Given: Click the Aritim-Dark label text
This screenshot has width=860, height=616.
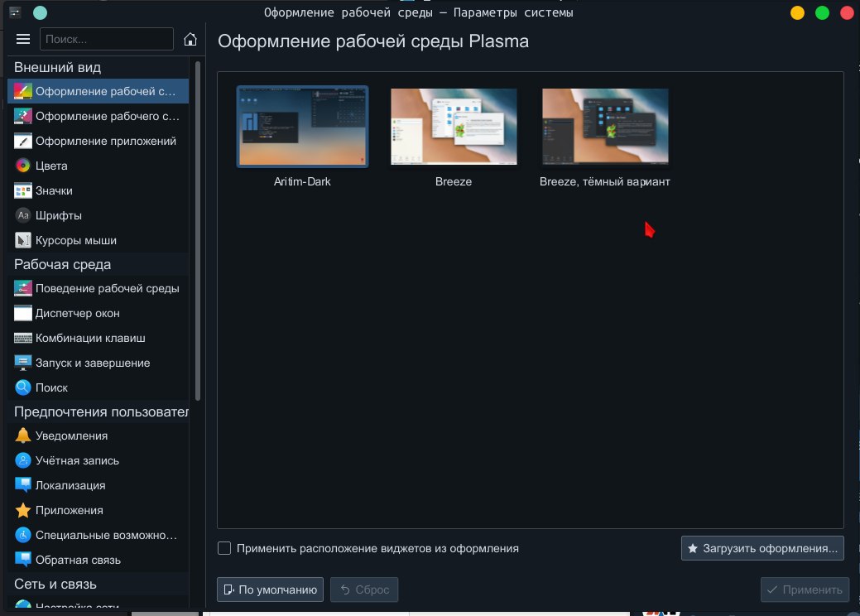Looking at the screenshot, I should click(x=302, y=181).
